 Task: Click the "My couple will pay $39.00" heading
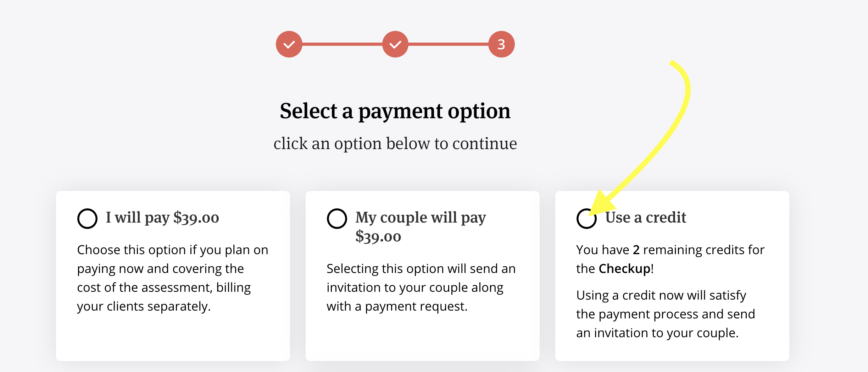tap(421, 227)
